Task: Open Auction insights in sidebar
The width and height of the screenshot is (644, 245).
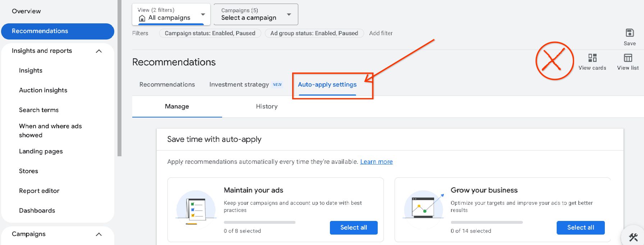Action: point(43,91)
